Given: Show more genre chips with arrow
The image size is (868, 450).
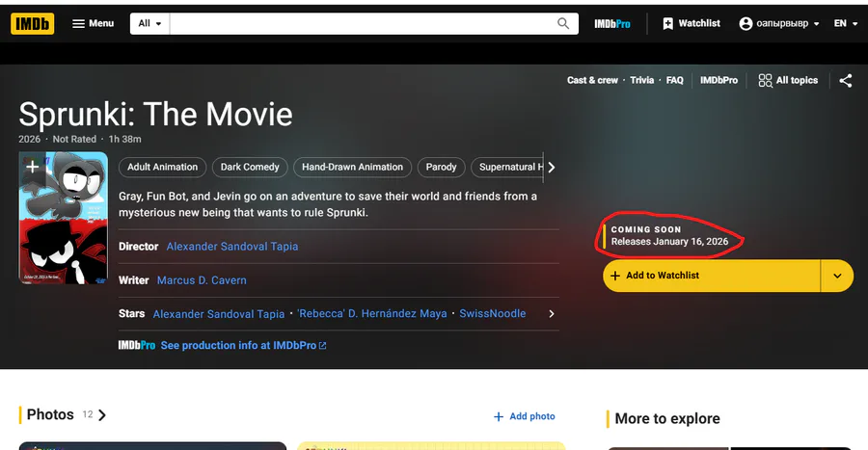Looking at the screenshot, I should [552, 167].
